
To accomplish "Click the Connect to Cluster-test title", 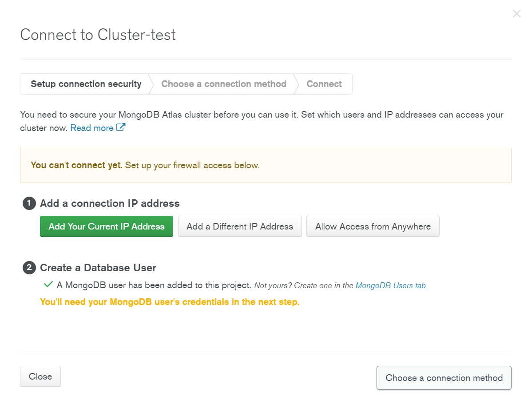I will coord(97,34).
